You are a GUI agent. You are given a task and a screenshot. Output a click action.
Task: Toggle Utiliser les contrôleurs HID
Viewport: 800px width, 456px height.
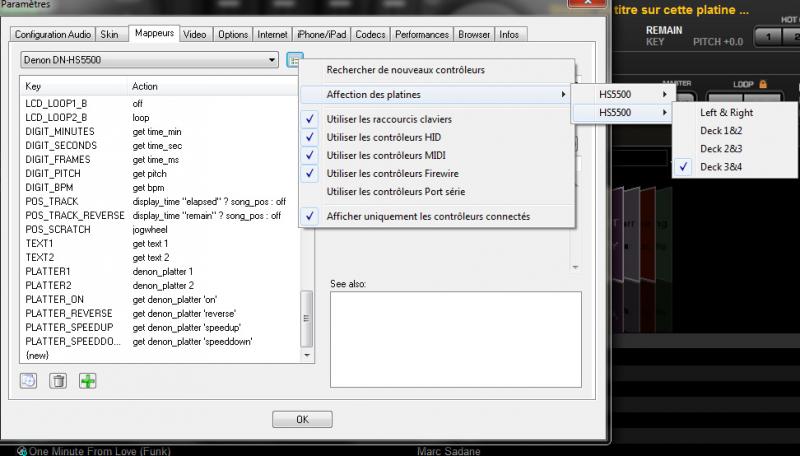(x=383, y=136)
